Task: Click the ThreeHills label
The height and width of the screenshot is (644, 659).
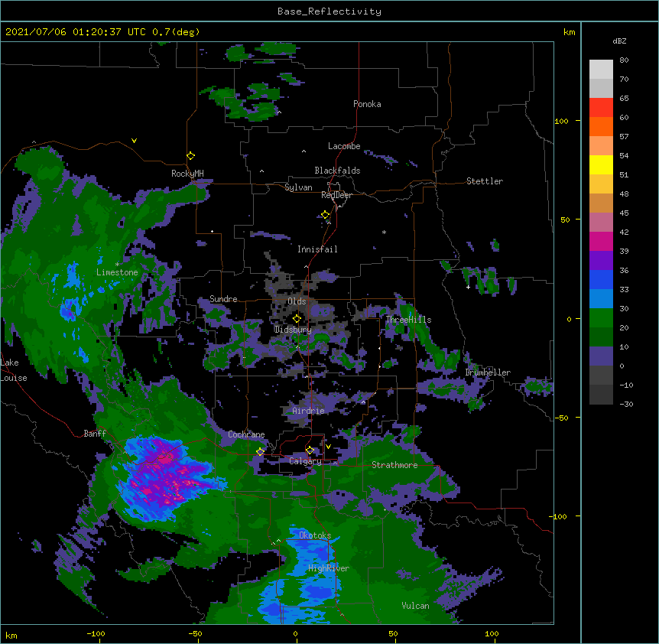Action: pos(408,320)
